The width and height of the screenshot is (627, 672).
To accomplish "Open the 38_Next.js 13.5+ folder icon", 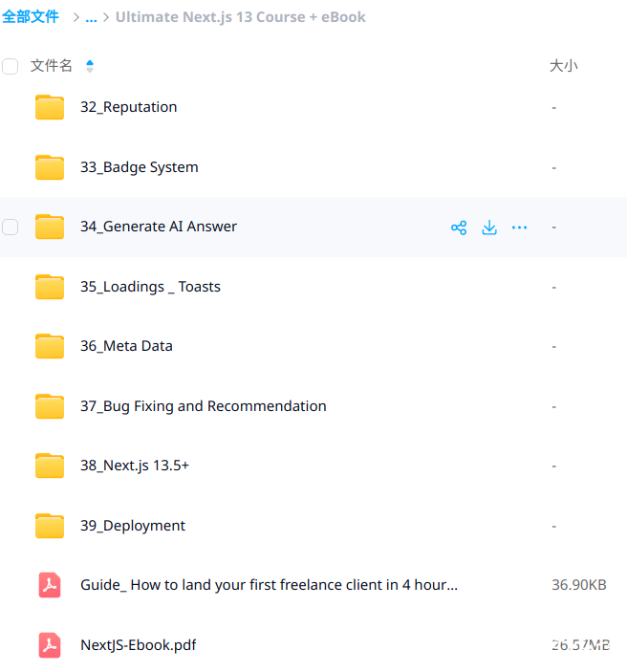I will 50,466.
